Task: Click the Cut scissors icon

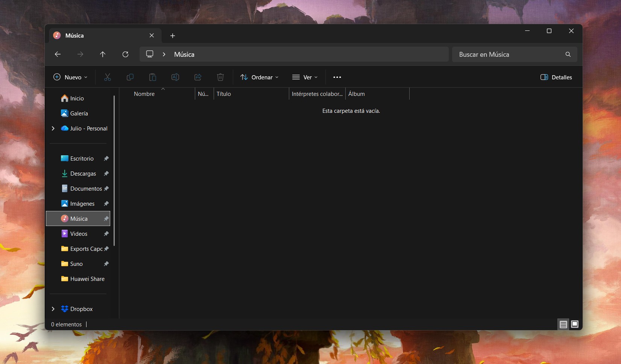Action: click(108, 77)
